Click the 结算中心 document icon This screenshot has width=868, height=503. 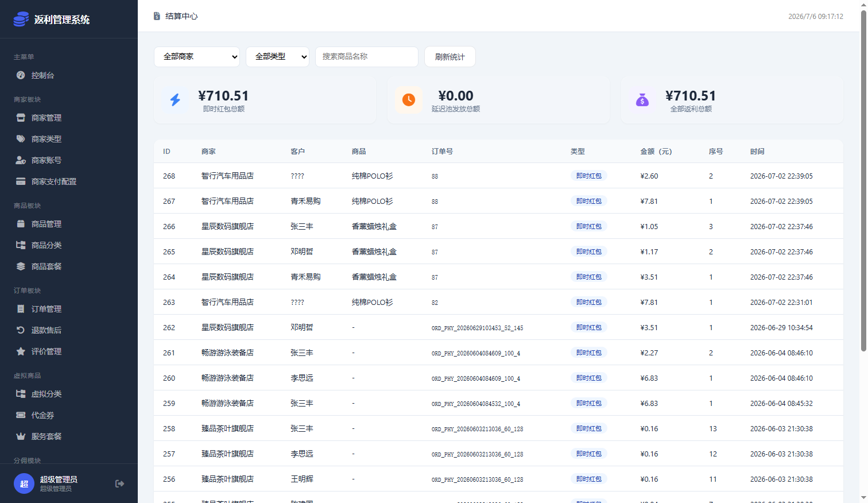[157, 16]
